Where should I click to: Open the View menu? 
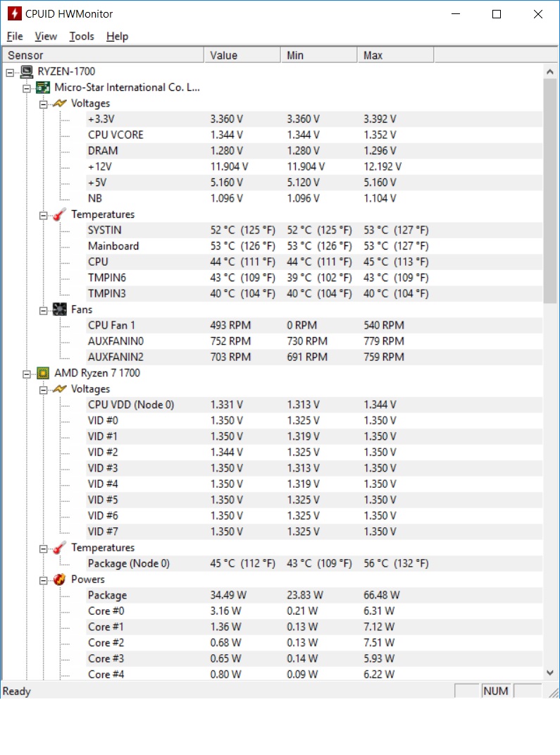tap(46, 37)
